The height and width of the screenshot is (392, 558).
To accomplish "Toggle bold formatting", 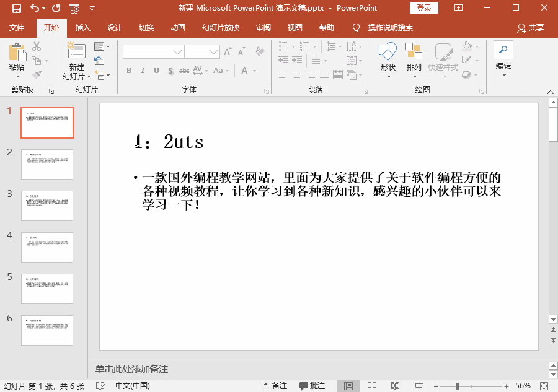I will 128,71.
